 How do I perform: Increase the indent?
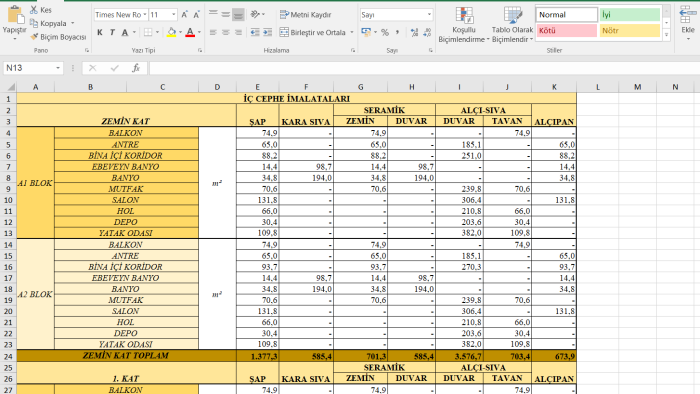tap(267, 32)
